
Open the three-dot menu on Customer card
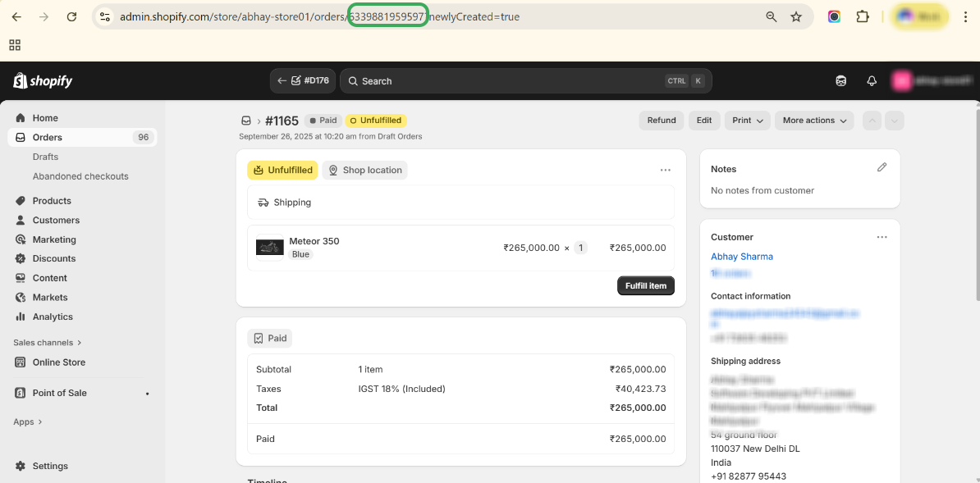click(882, 237)
